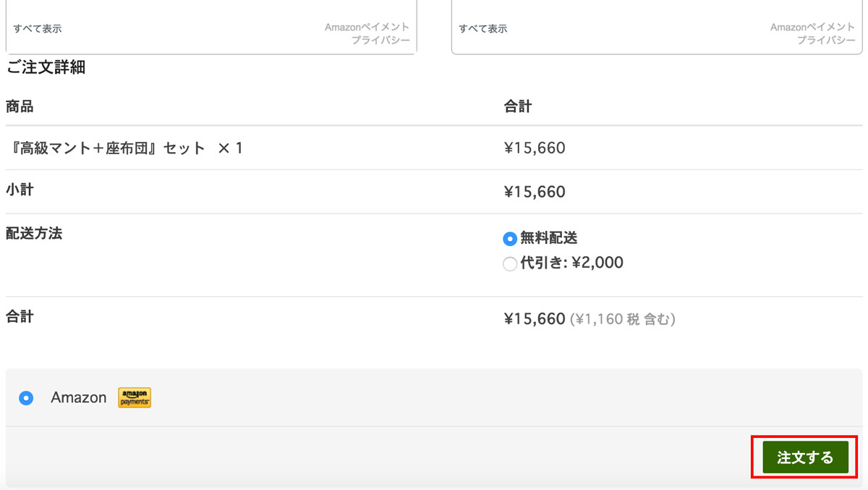Choose the 代引き ¥2,000 radio option
Image resolution: width=868 pixels, height=490 pixels.
[510, 264]
